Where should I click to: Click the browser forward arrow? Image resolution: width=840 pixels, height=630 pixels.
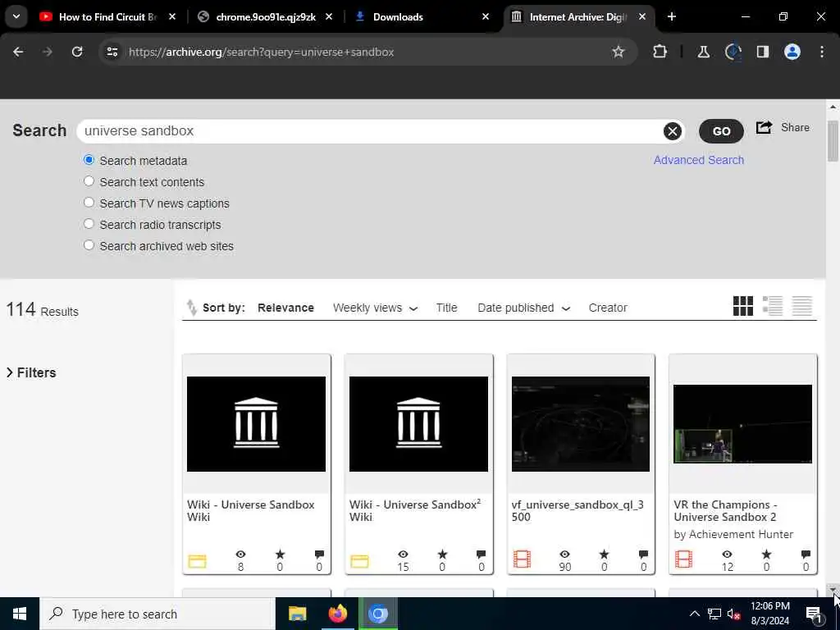(47, 52)
